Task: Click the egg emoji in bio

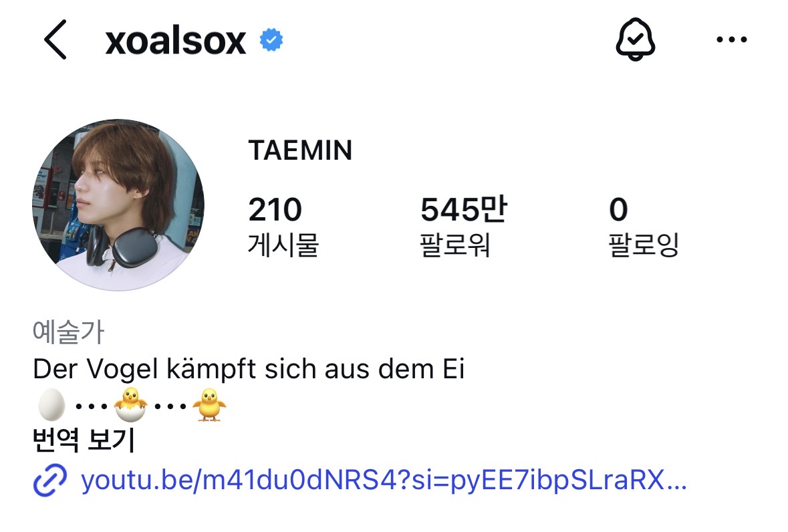Action: tap(51, 405)
